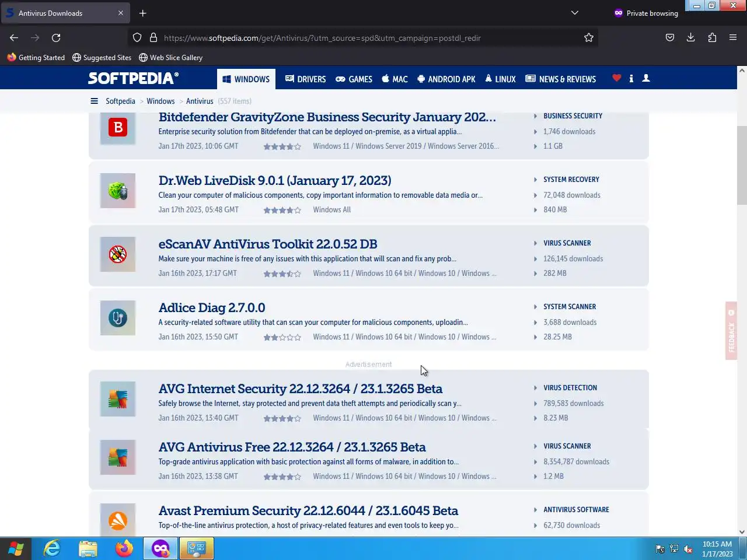The image size is (747, 560).
Task: Switch to the Drivers section
Action: [306, 79]
